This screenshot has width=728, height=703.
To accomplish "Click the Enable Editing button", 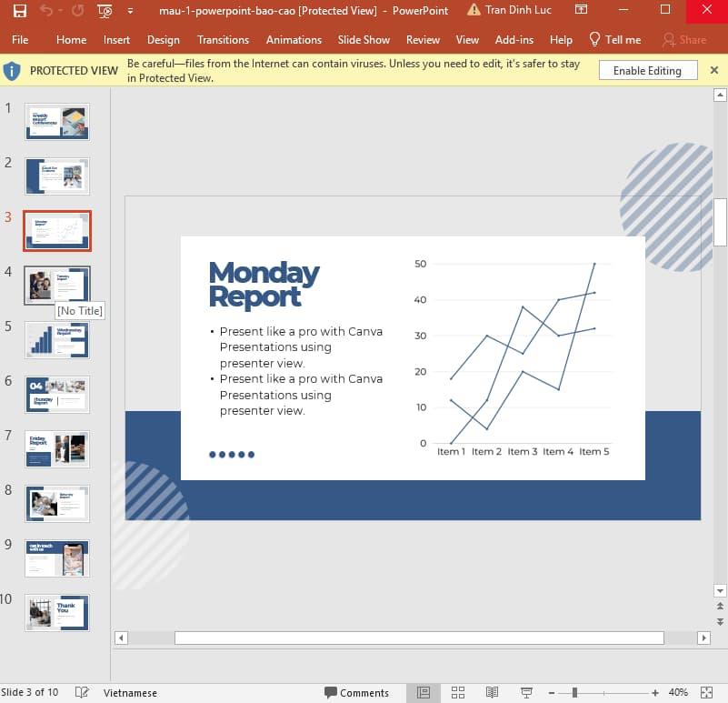I will (647, 70).
